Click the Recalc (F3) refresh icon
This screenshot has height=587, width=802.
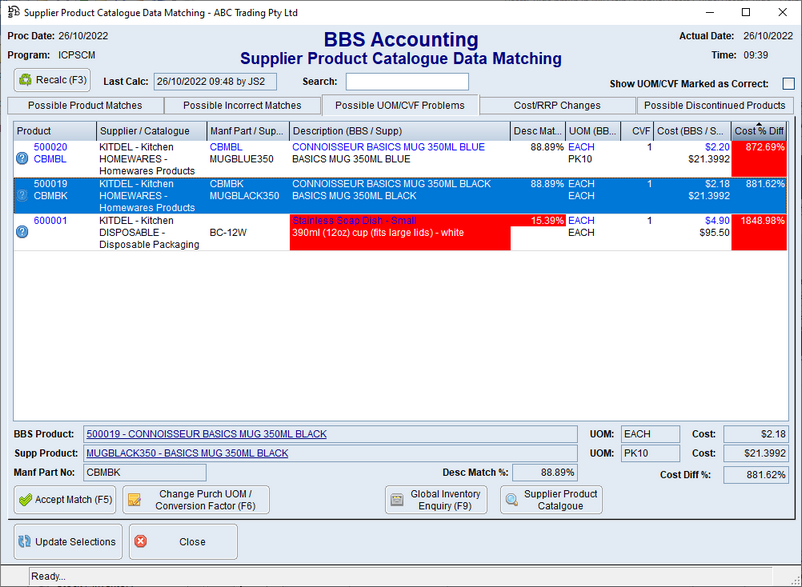click(x=26, y=80)
